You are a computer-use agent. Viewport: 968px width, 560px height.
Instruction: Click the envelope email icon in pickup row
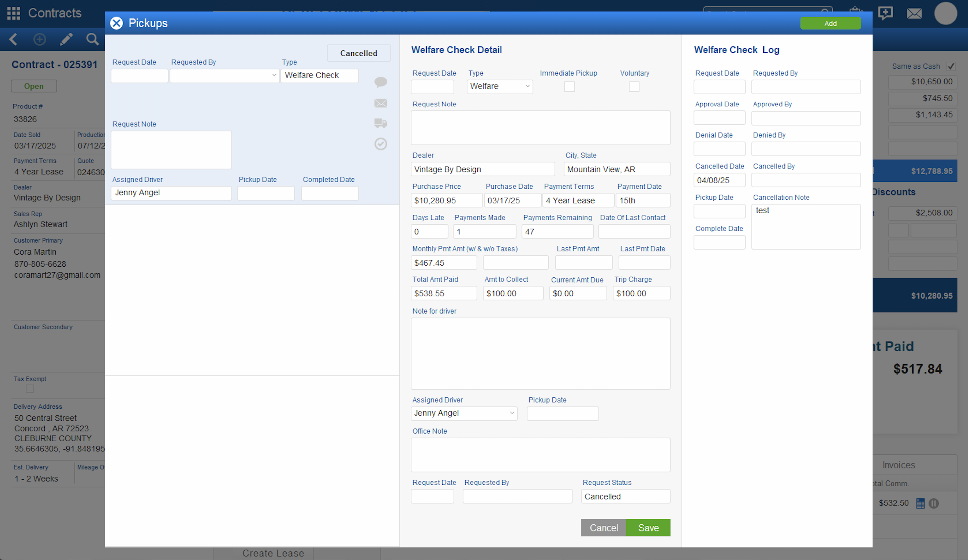click(381, 103)
